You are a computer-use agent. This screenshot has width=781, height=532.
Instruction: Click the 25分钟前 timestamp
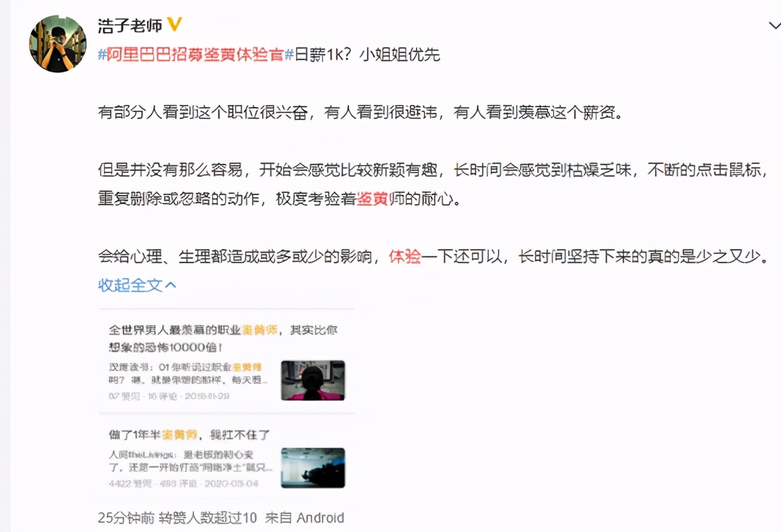tap(126, 518)
